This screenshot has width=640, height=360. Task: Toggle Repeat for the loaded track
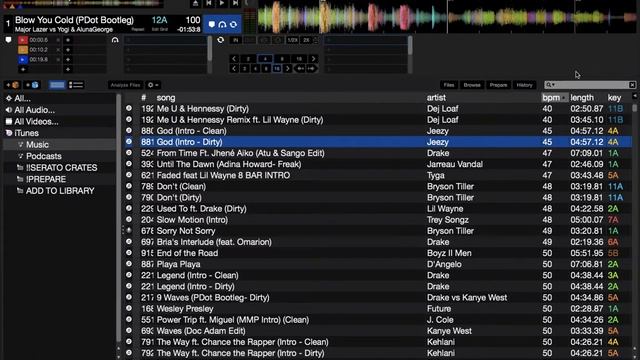point(138,29)
